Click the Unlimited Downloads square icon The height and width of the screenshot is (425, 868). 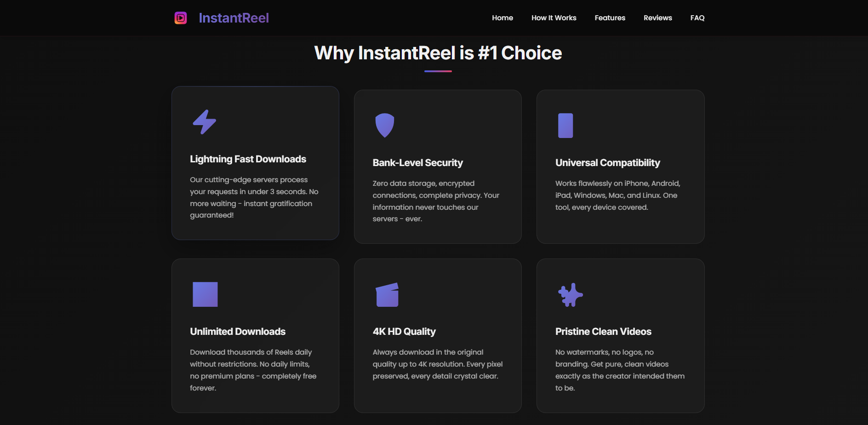pos(205,294)
